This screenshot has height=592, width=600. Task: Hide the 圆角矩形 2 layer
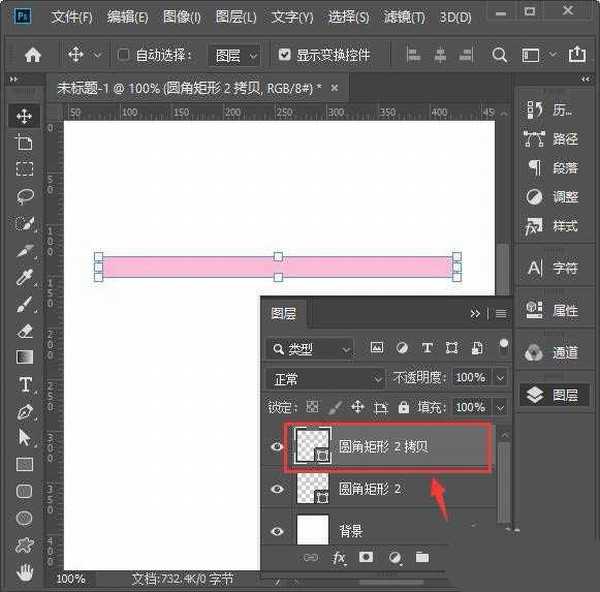coord(277,489)
